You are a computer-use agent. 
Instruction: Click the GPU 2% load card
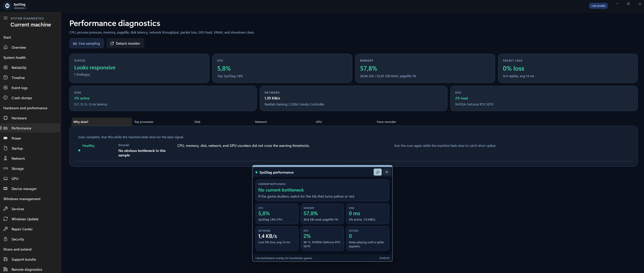544,98
